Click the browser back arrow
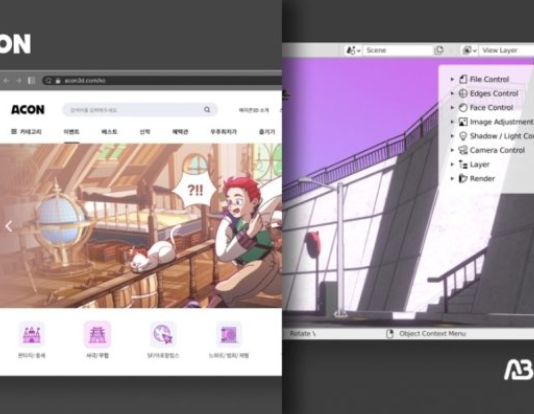Image resolution: width=534 pixels, height=414 pixels. coord(6,81)
